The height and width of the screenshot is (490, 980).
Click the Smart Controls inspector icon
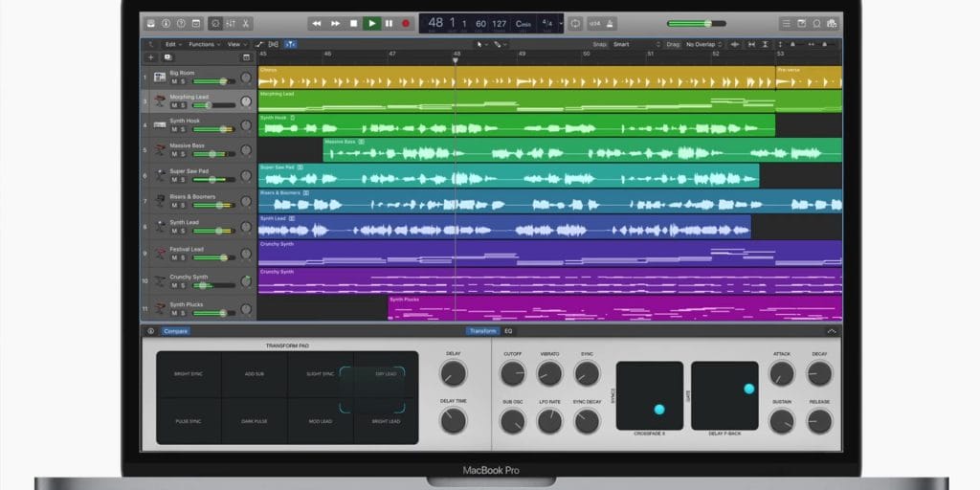point(150,331)
